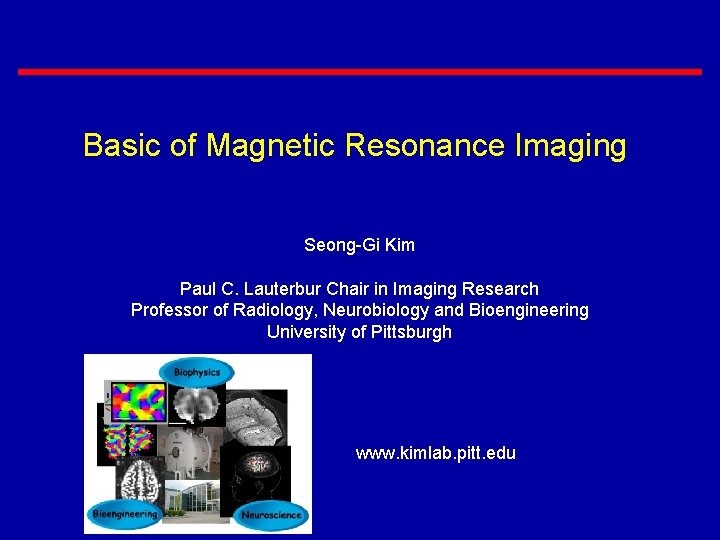
Task: Select the colorful orientation map thumbnail
Action: (x=138, y=401)
